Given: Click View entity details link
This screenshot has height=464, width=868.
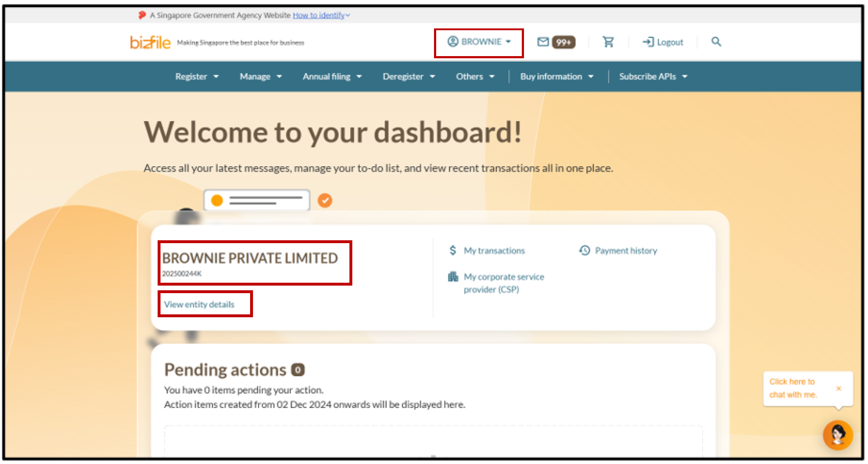Looking at the screenshot, I should pyautogui.click(x=199, y=304).
